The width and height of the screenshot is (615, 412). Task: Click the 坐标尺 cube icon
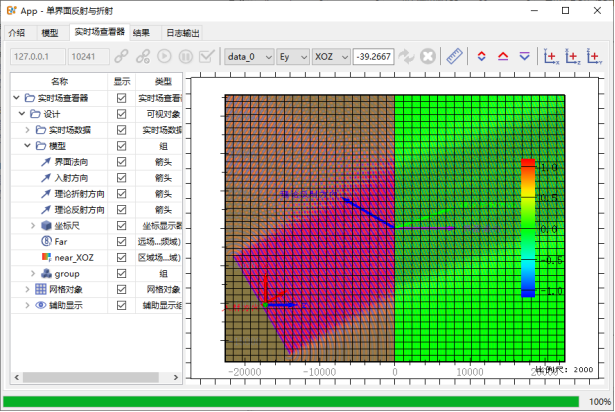point(46,226)
